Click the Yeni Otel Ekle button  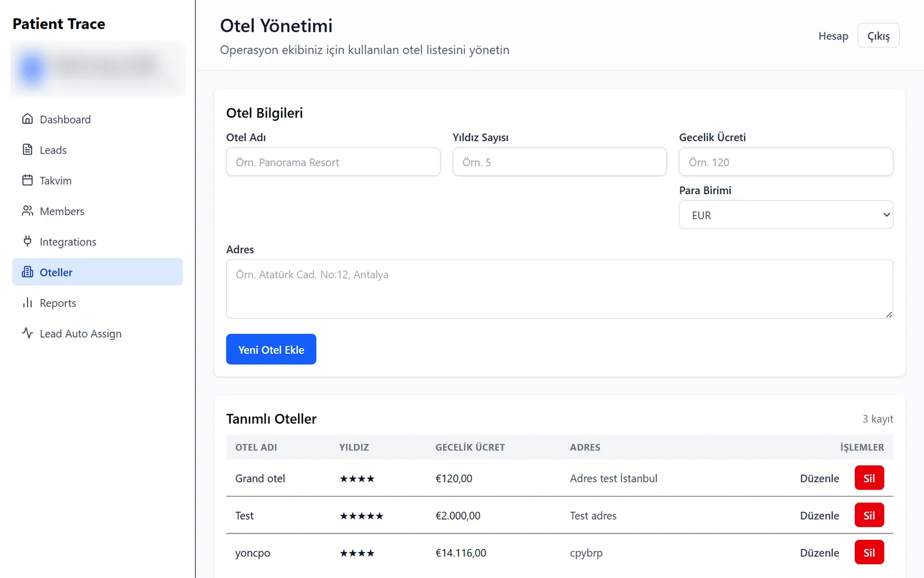[x=271, y=349]
